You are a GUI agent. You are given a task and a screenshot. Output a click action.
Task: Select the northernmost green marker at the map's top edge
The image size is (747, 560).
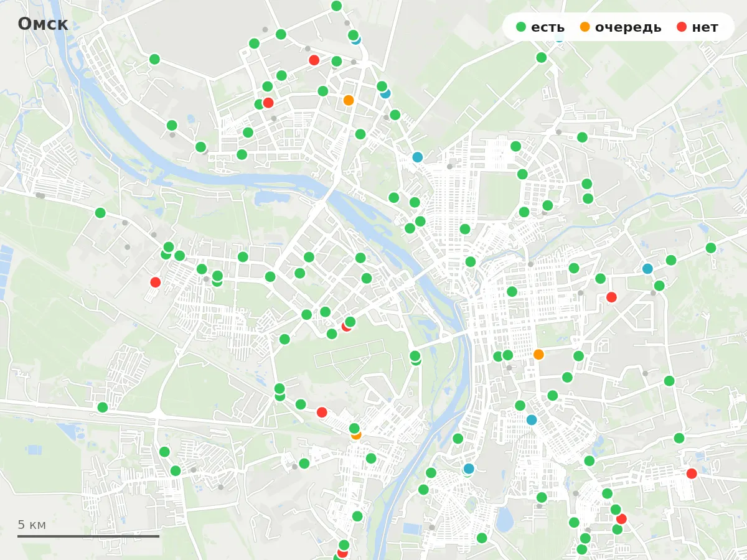[337, 6]
